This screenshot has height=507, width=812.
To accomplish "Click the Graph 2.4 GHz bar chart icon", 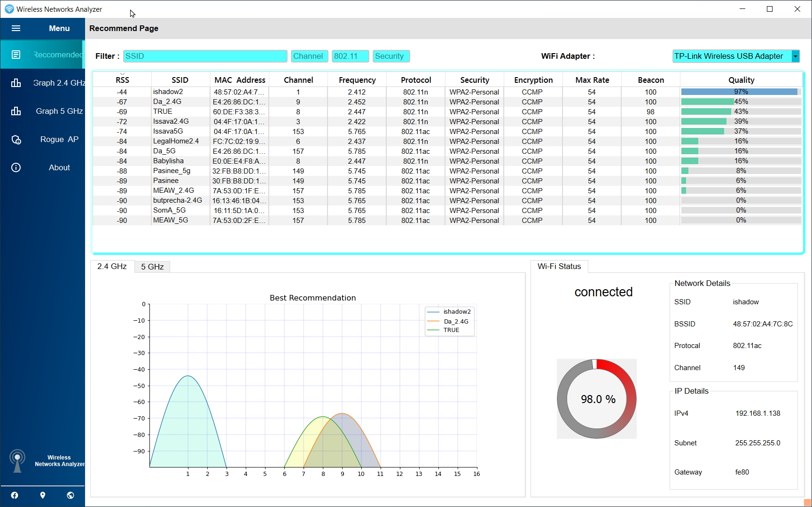I will click(x=16, y=83).
